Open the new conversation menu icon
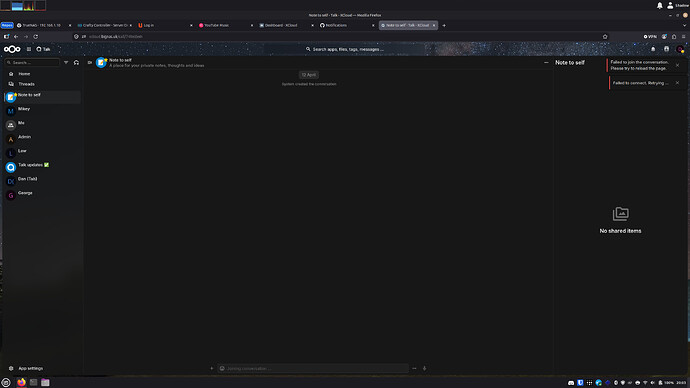The width and height of the screenshot is (690, 388). (76, 62)
